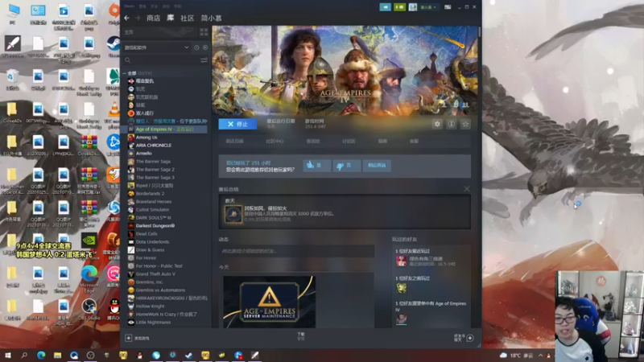Open the 社区中心 community hub tab
644x362 pixels.
pos(275,142)
